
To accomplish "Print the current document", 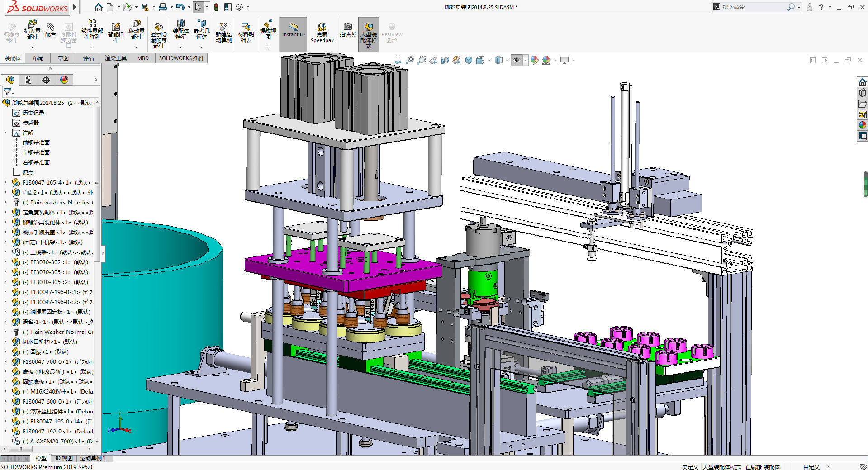I will pos(163,7).
